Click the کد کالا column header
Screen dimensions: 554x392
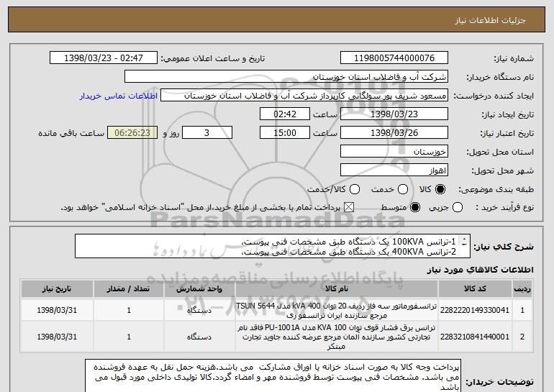click(x=475, y=289)
